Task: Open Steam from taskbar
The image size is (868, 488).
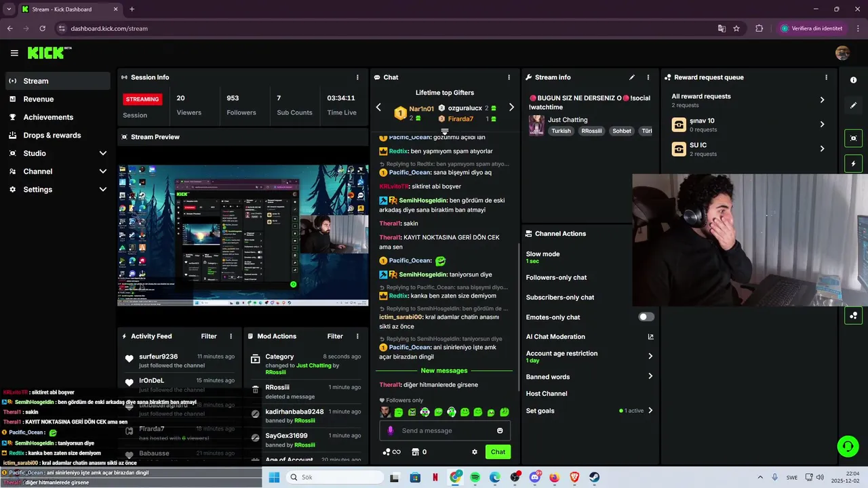Action: pos(595,477)
